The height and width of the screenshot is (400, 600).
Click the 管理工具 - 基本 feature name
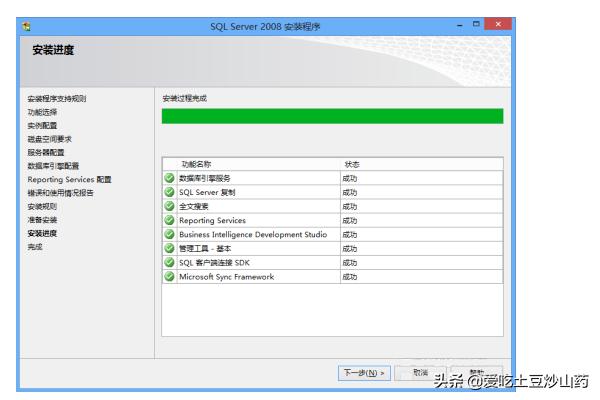[205, 248]
